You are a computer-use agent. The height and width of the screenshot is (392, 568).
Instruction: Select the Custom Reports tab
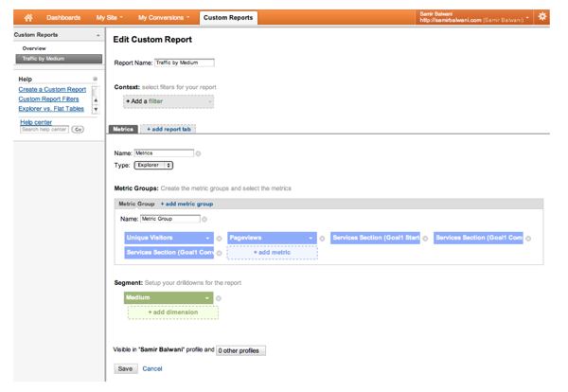pos(228,17)
